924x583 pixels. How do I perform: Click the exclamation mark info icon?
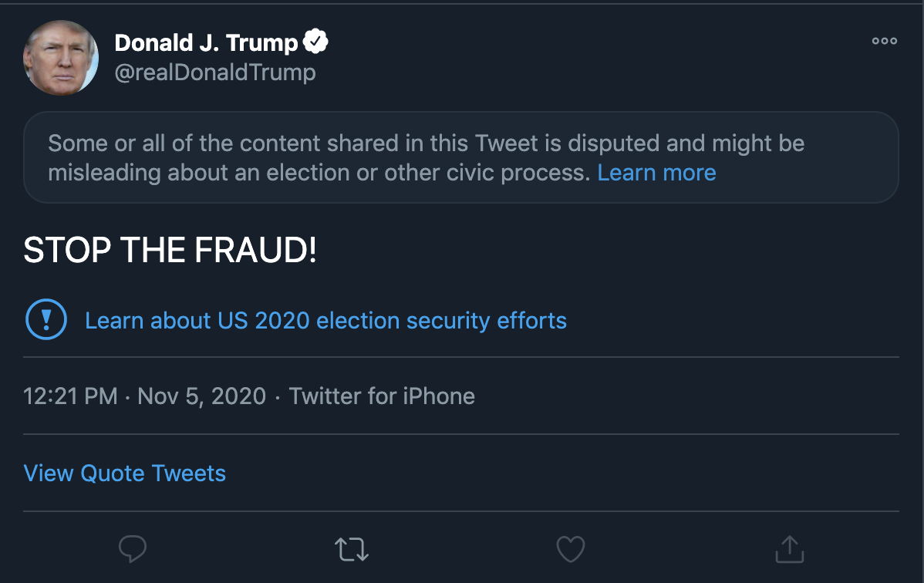click(x=46, y=319)
